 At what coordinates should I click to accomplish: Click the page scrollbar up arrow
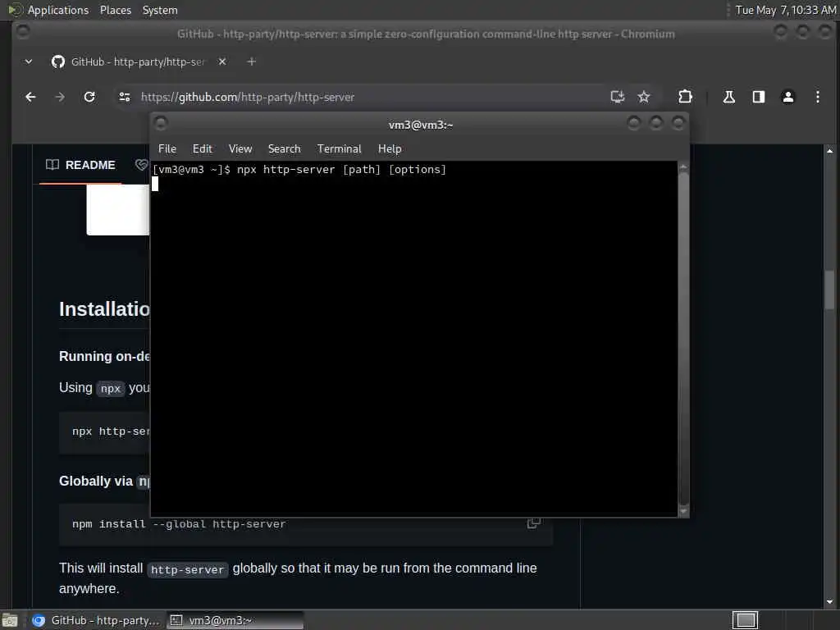pos(829,151)
